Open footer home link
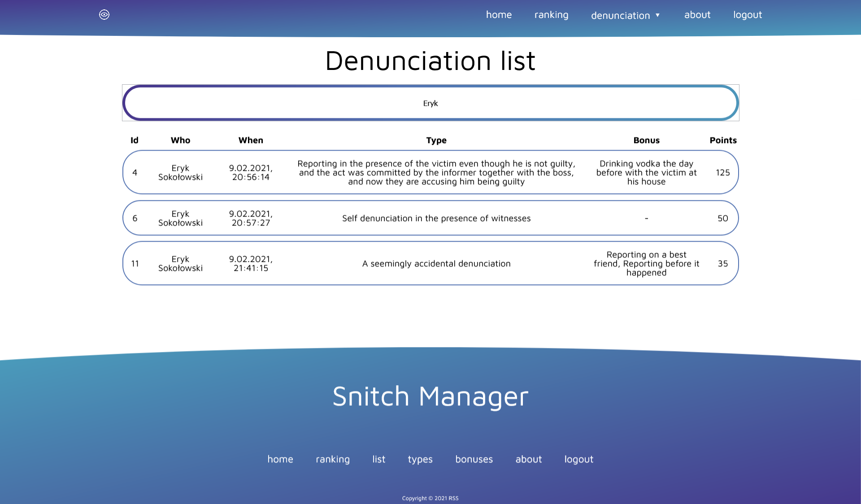 pos(280,459)
